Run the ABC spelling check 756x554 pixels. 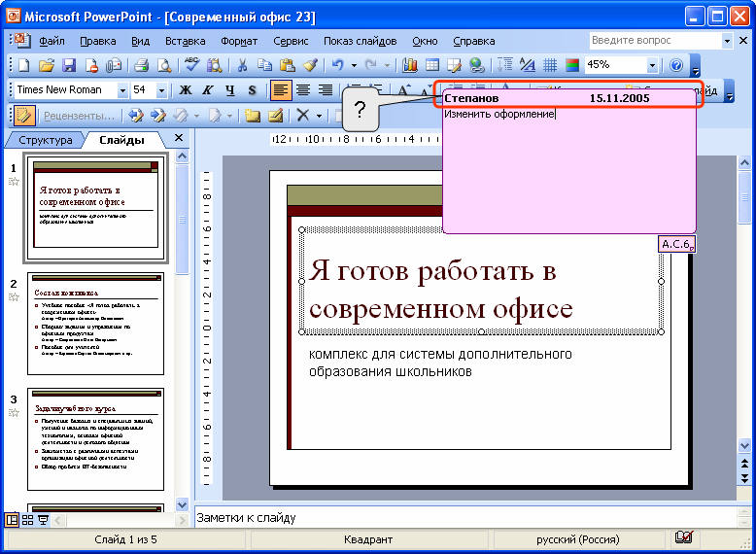191,65
